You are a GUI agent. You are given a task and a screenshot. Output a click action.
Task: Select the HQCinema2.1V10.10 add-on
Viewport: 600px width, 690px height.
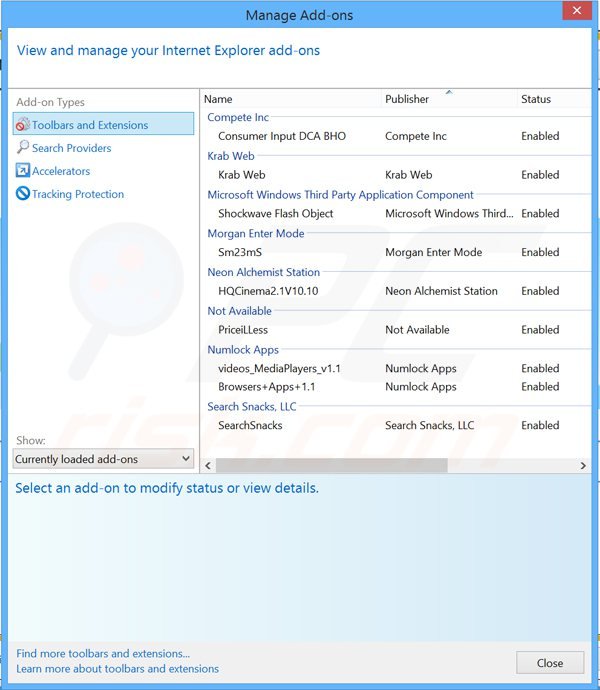tap(269, 291)
